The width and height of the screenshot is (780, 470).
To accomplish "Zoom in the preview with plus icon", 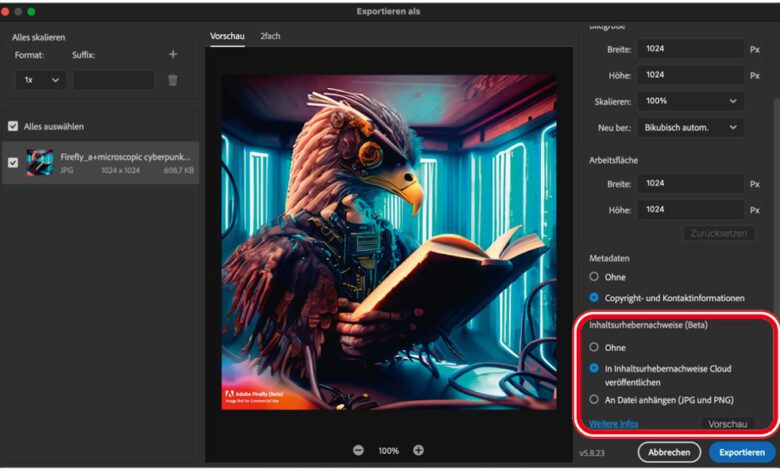I will [x=418, y=451].
